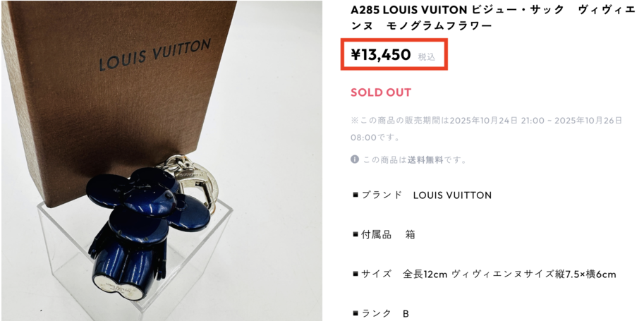Click the bullet square before 付属品
The image size is (644, 321).
356,235
